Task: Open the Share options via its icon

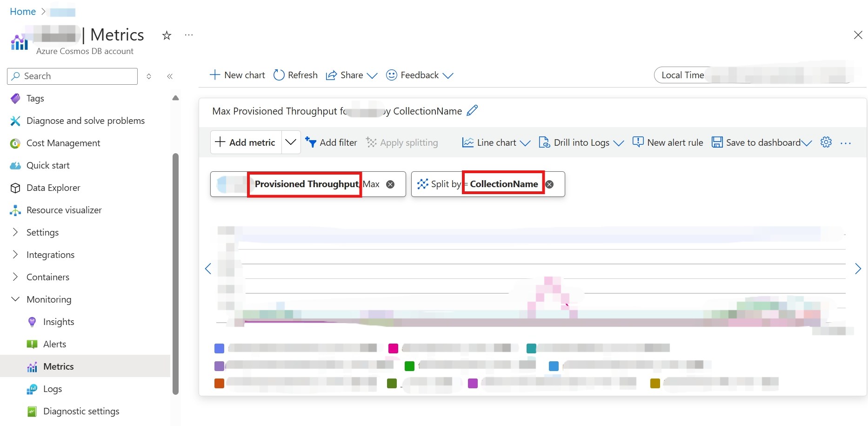Action: click(x=331, y=75)
